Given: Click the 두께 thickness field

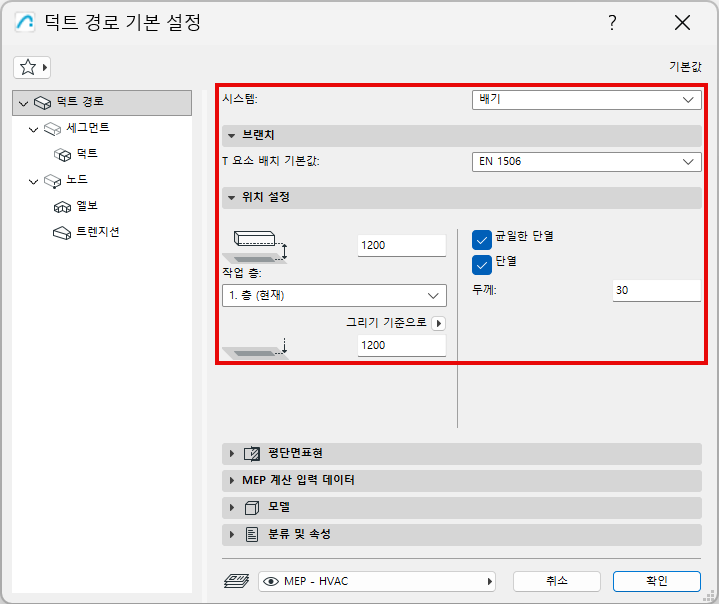Looking at the screenshot, I should (x=657, y=290).
